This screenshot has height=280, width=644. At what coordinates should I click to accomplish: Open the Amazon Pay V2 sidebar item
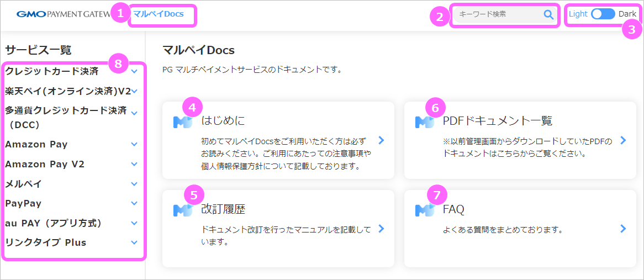pos(45,164)
